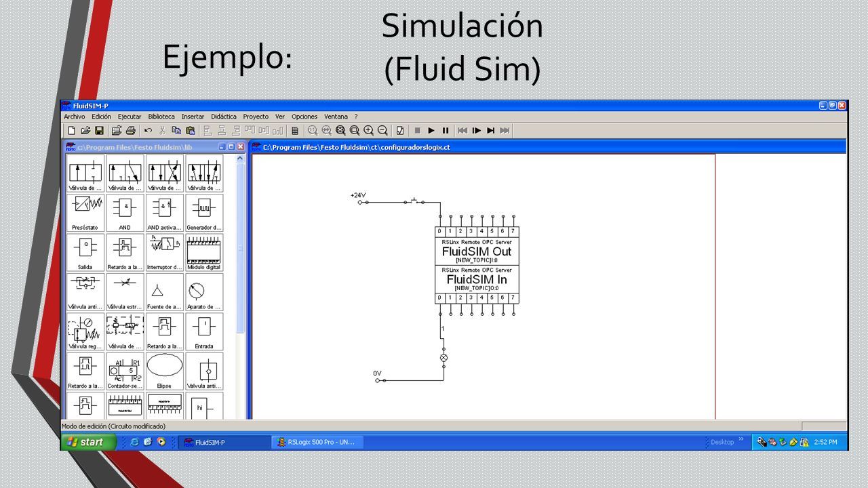Viewport: 868px width, 488px height.
Task: Select the Módulo digital component
Action: pyautogui.click(x=204, y=252)
